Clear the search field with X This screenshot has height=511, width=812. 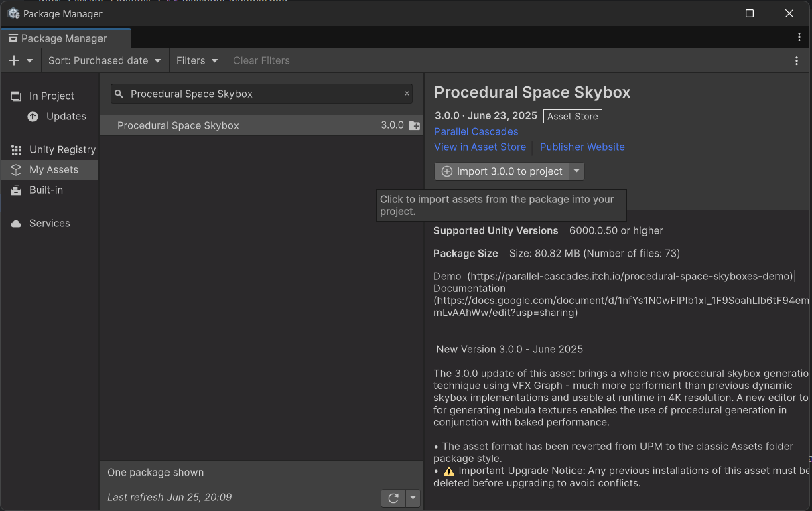pyautogui.click(x=407, y=94)
